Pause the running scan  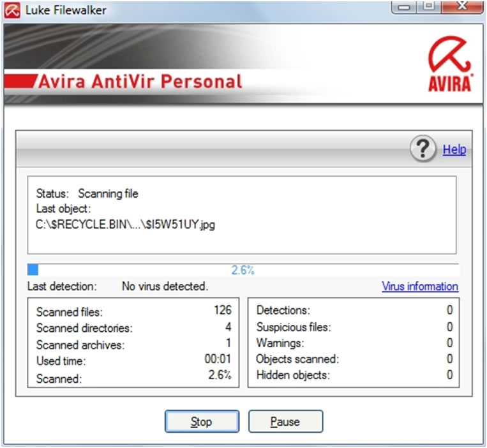285,421
